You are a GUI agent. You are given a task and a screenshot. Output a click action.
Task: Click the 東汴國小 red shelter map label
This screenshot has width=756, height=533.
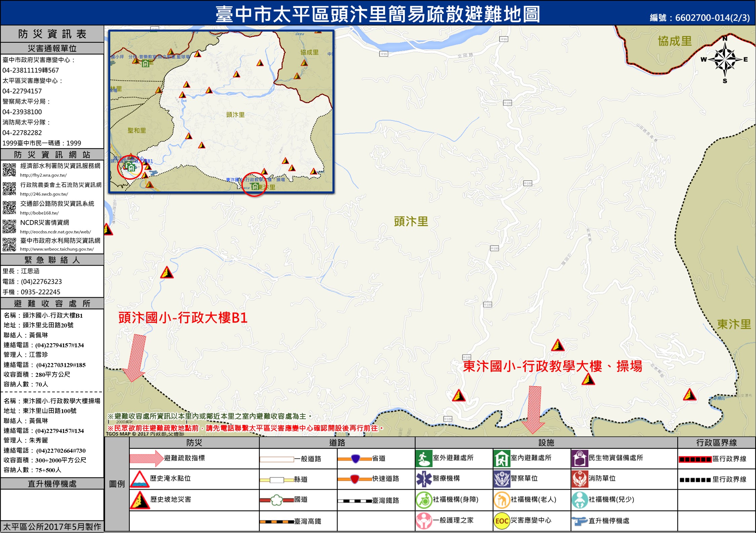tap(552, 366)
